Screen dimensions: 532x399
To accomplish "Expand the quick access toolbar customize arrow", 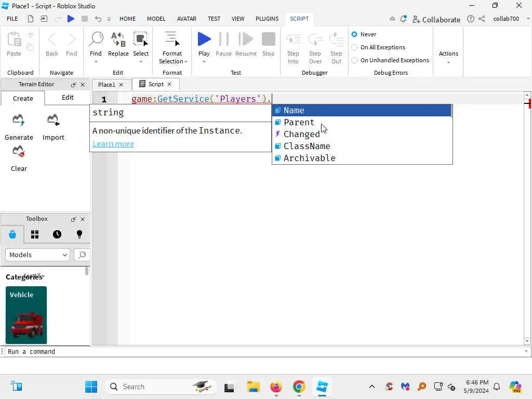I will point(109,19).
